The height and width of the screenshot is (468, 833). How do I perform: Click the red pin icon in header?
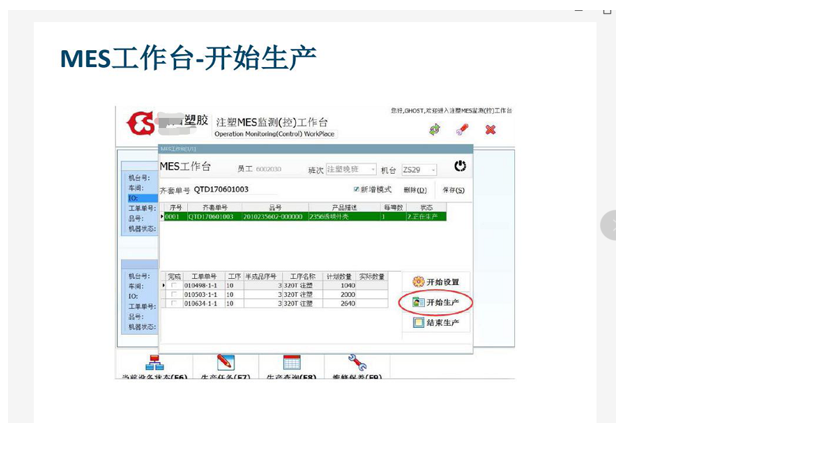point(462,129)
